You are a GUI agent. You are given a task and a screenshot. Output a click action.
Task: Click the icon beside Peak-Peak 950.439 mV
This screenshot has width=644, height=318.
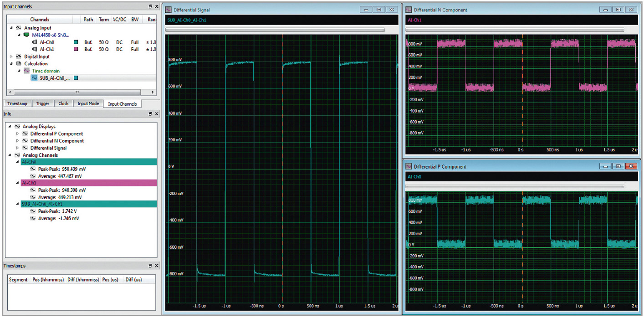click(33, 169)
